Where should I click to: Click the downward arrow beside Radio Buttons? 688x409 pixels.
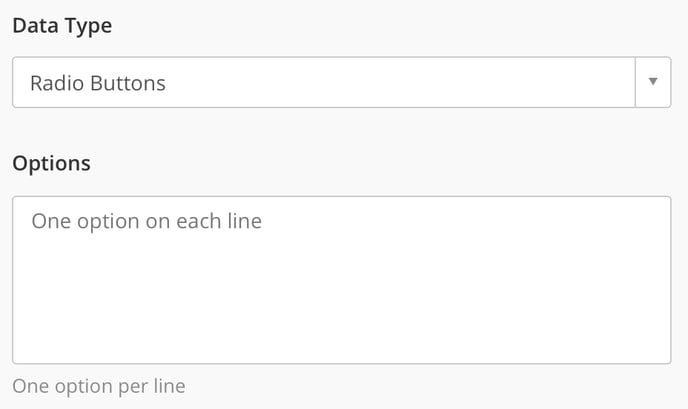coord(653,82)
